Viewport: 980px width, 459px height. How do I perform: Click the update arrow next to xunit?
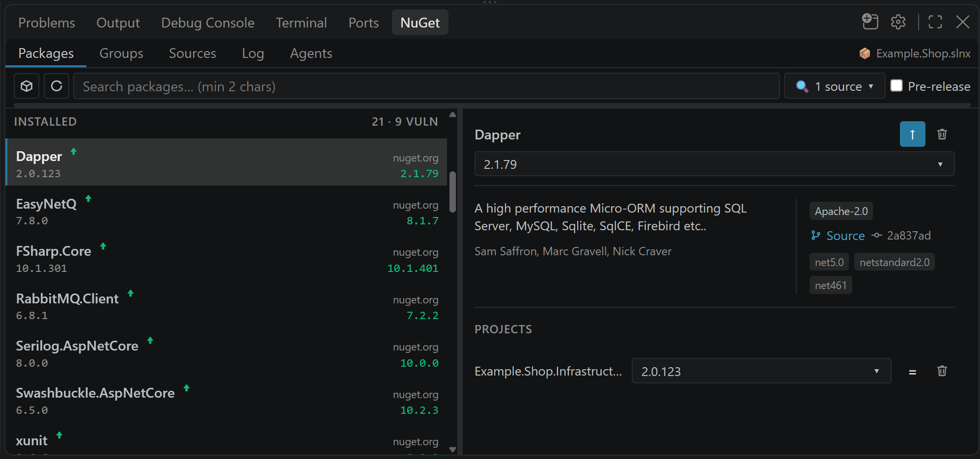coord(59,435)
